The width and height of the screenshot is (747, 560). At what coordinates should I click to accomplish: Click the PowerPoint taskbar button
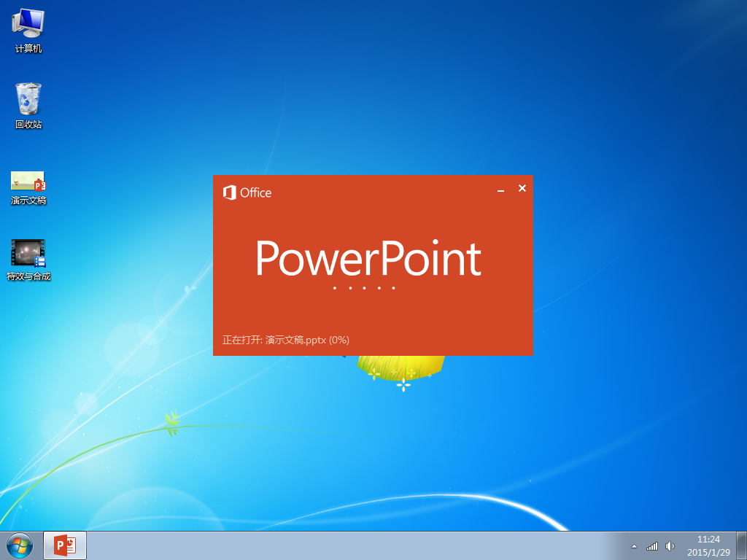(65, 545)
